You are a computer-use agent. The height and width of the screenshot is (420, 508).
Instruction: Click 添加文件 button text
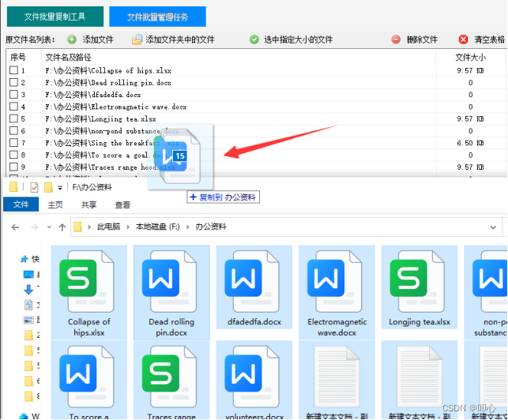[98, 39]
